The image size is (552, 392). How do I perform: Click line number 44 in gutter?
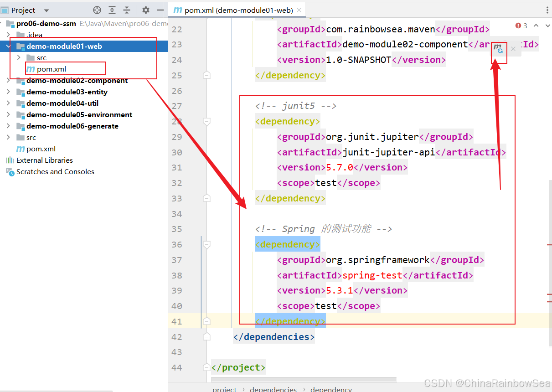[x=177, y=367]
